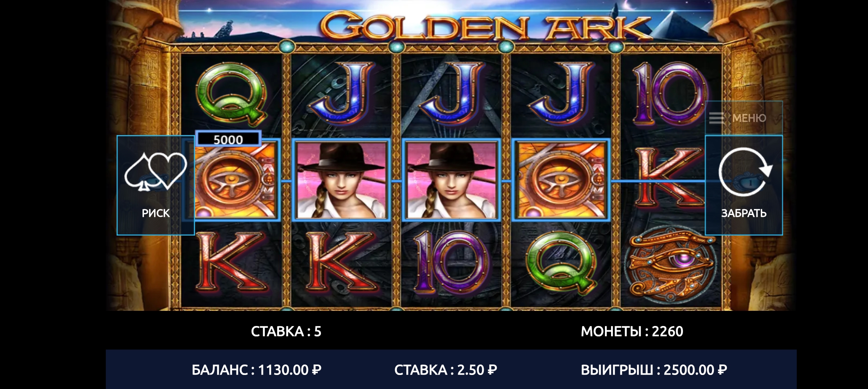Open the МЕНЮ hamburger menu
This screenshot has width=868, height=389.
tap(744, 118)
